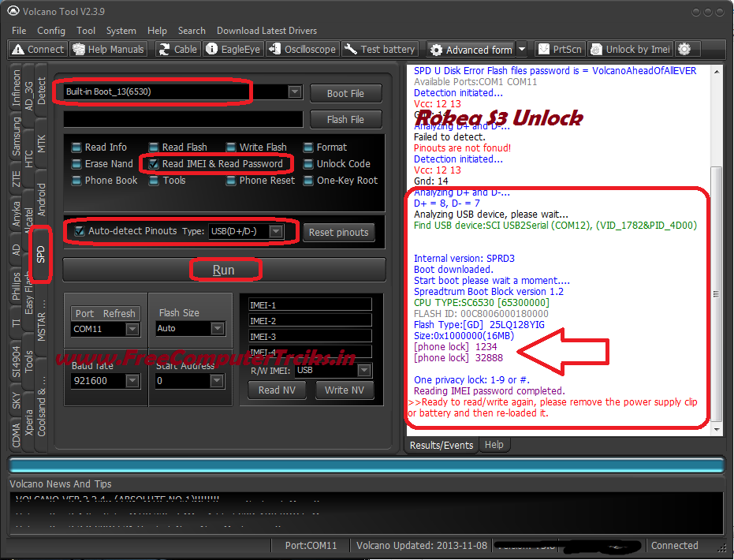Open the Search menu
The width and height of the screenshot is (734, 560).
[x=192, y=31]
